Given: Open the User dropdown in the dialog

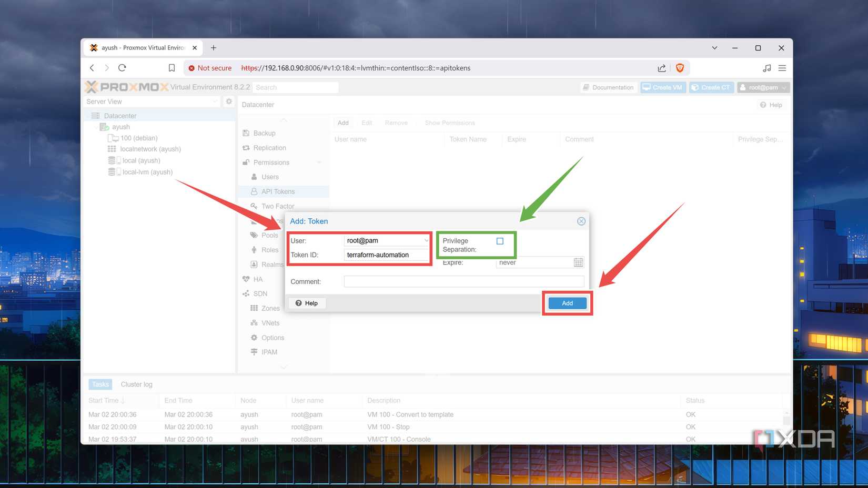Looking at the screenshot, I should pyautogui.click(x=426, y=240).
